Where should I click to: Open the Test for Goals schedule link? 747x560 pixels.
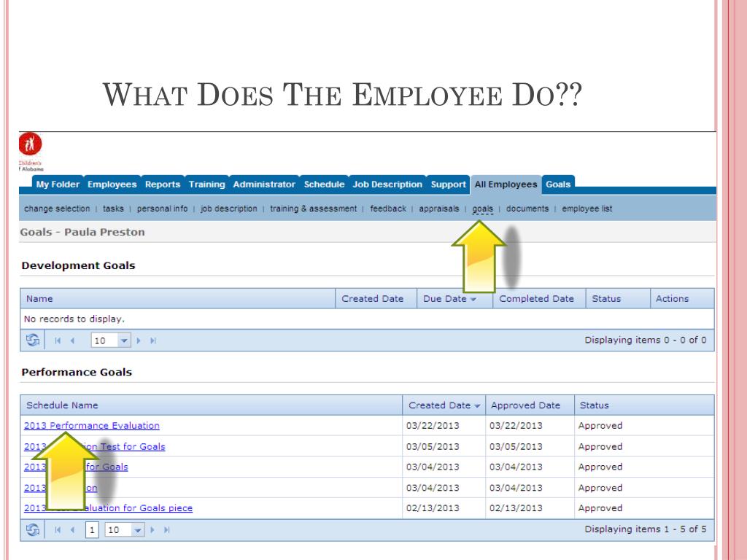94,447
